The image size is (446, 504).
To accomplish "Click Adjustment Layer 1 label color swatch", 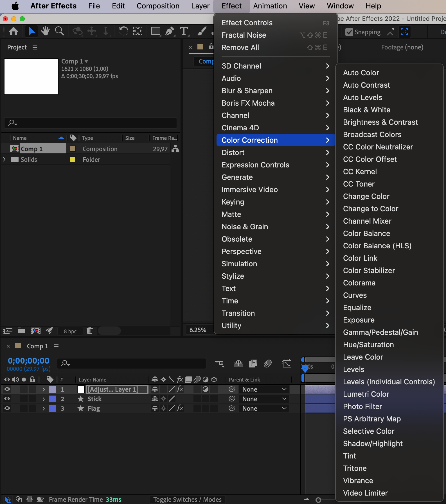I will point(52,389).
